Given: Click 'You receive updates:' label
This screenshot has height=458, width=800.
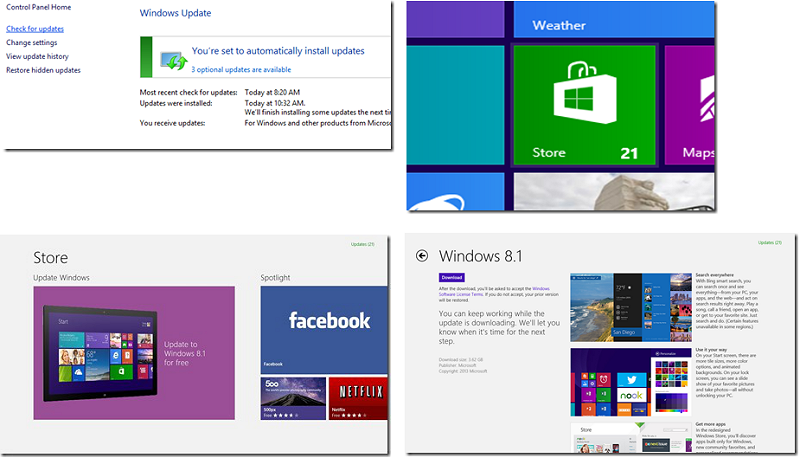Looking at the screenshot, I should tap(172, 123).
